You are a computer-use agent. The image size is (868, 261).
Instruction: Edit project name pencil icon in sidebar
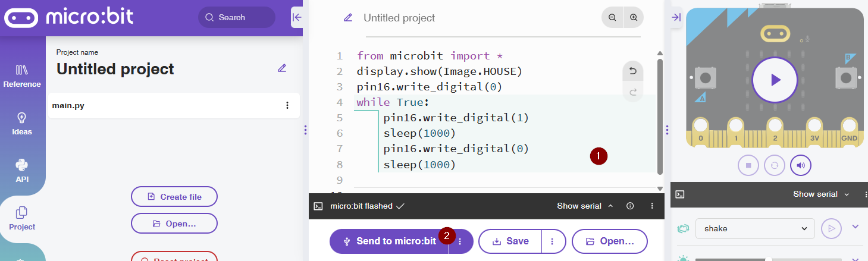coord(282,68)
